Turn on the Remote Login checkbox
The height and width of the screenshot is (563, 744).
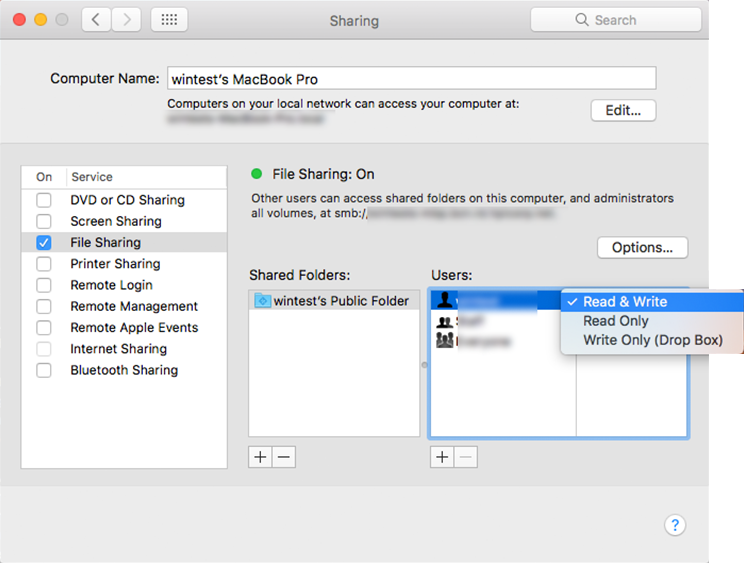click(x=44, y=285)
